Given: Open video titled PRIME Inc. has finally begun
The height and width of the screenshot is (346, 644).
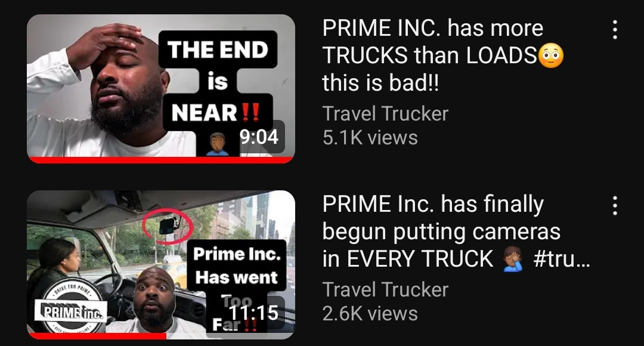Looking at the screenshot, I should (x=456, y=232).
